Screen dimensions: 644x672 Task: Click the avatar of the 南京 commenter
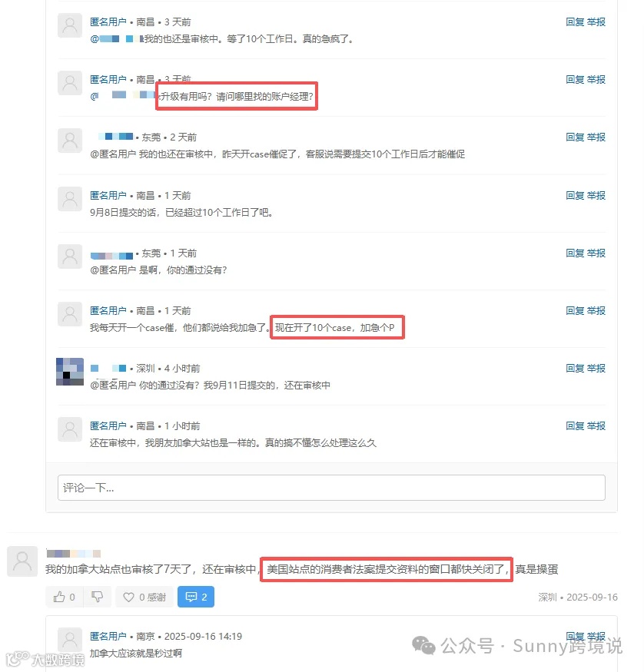[x=70, y=640]
